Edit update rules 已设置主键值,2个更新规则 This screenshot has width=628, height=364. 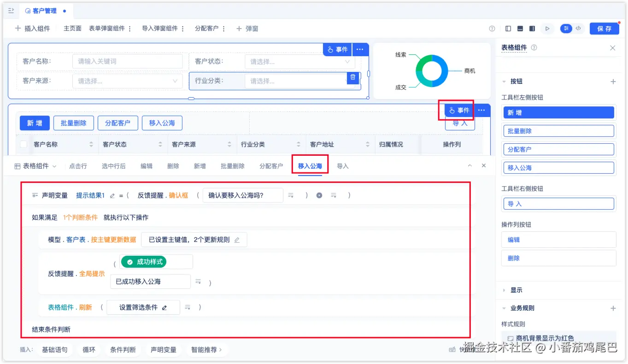pyautogui.click(x=194, y=240)
